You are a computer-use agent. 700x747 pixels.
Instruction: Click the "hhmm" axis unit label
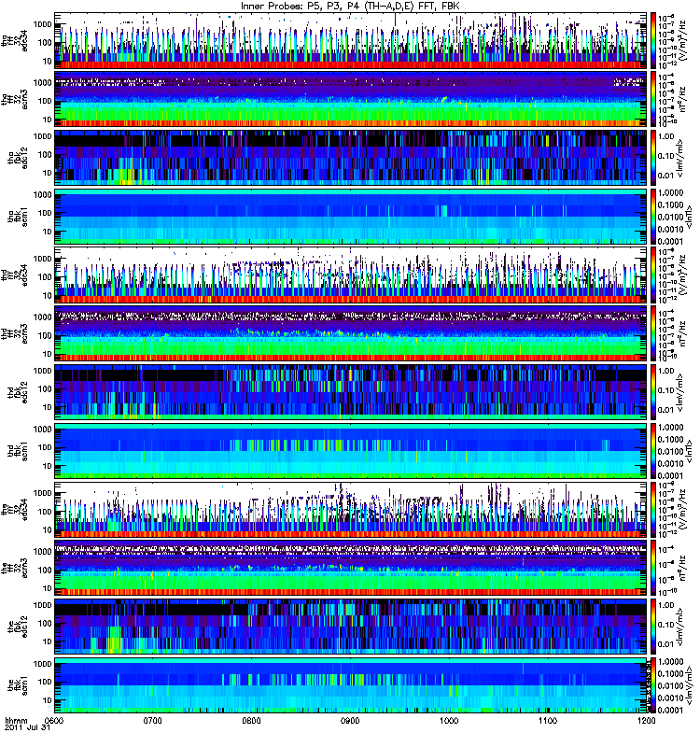point(16,720)
